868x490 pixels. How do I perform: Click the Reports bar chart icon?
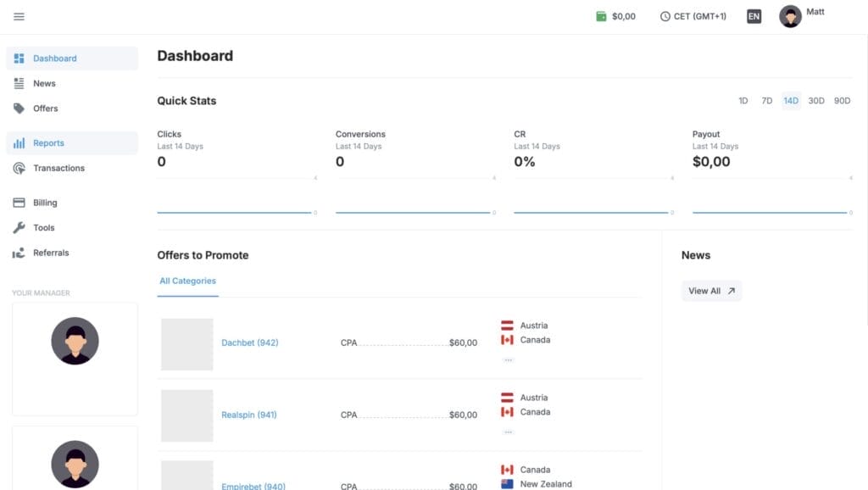tap(19, 143)
